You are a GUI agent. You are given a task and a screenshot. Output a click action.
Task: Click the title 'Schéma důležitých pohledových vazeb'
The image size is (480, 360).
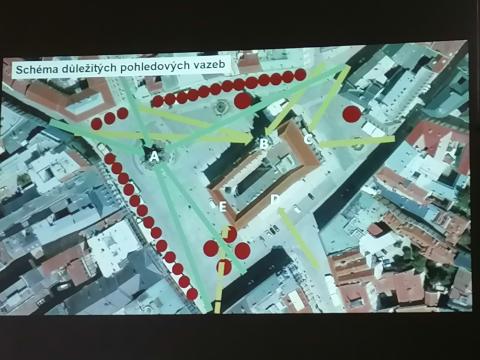point(121,68)
